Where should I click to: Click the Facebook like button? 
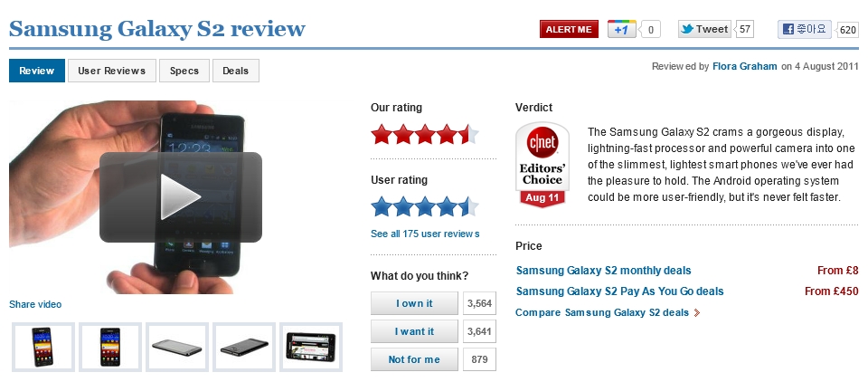pos(805,29)
